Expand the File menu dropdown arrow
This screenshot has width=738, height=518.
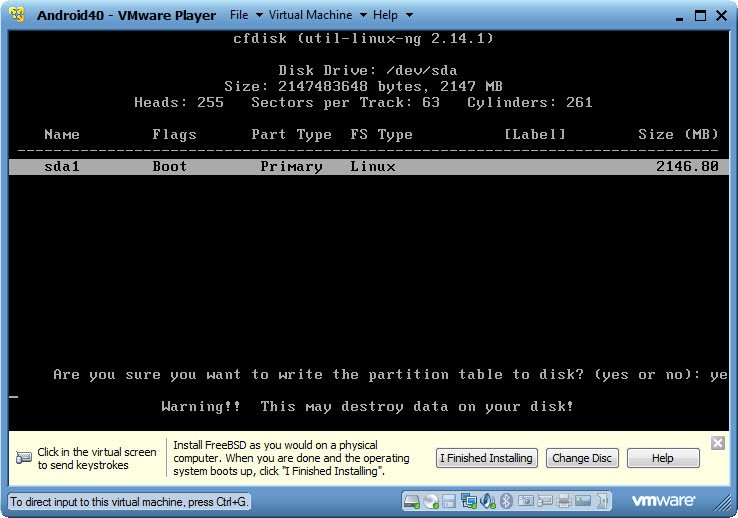259,16
